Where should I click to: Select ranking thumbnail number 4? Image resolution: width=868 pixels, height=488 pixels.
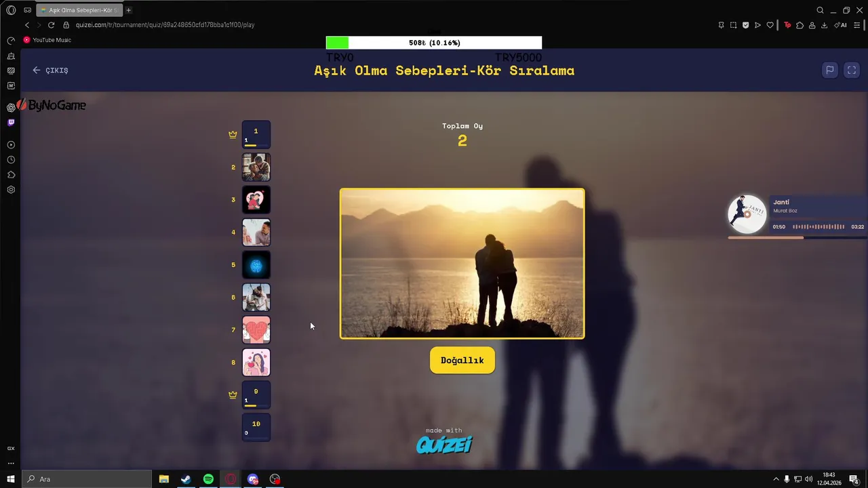(256, 232)
